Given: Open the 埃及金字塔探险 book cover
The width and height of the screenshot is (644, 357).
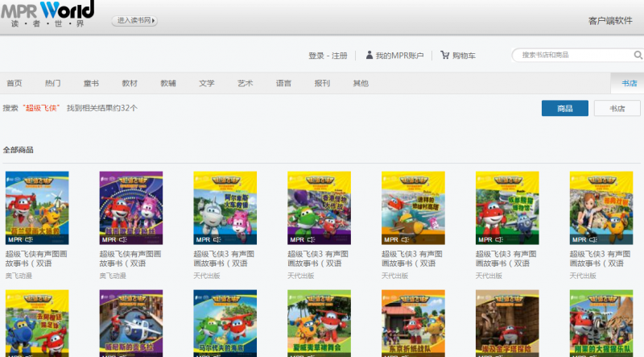Looking at the screenshot, I should [507, 323].
